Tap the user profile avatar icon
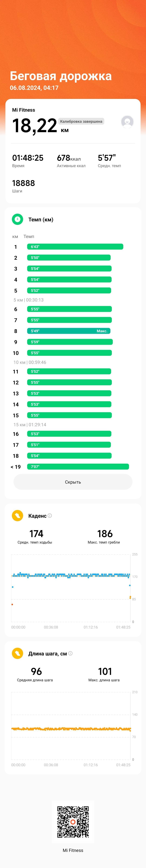Image resolution: width=146 pixels, height=868 pixels. click(x=127, y=122)
